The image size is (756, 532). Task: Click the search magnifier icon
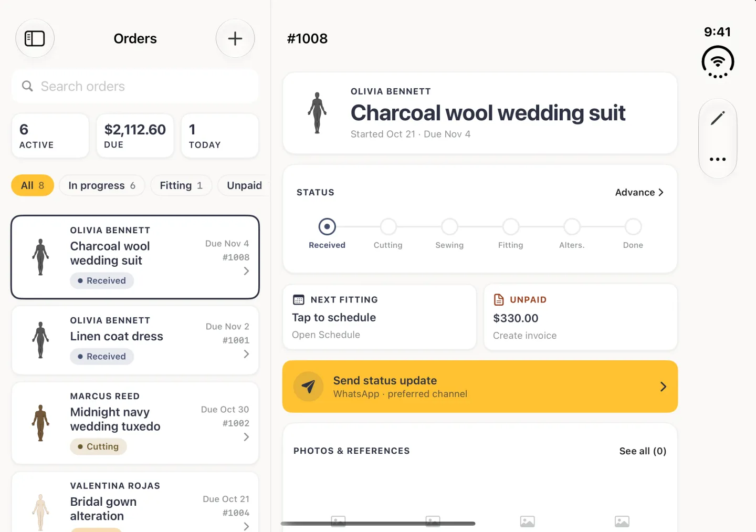click(x=27, y=86)
